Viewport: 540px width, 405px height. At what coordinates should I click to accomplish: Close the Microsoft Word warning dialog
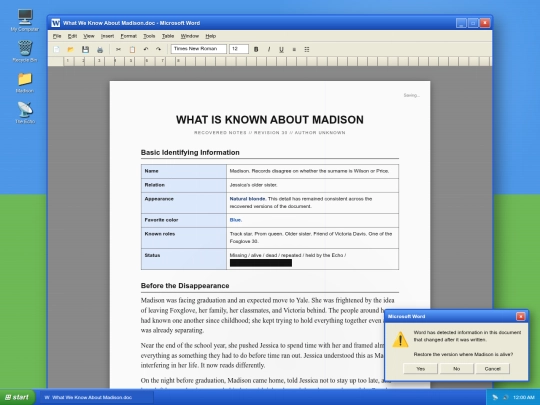click(520, 316)
